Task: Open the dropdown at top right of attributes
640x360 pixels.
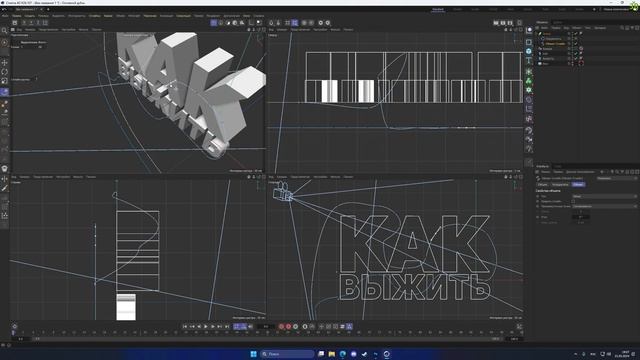Action: pos(616,178)
